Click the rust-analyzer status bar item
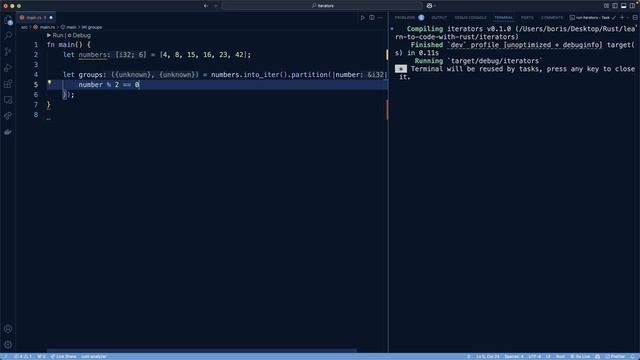Image resolution: width=640 pixels, height=360 pixels. (93, 356)
